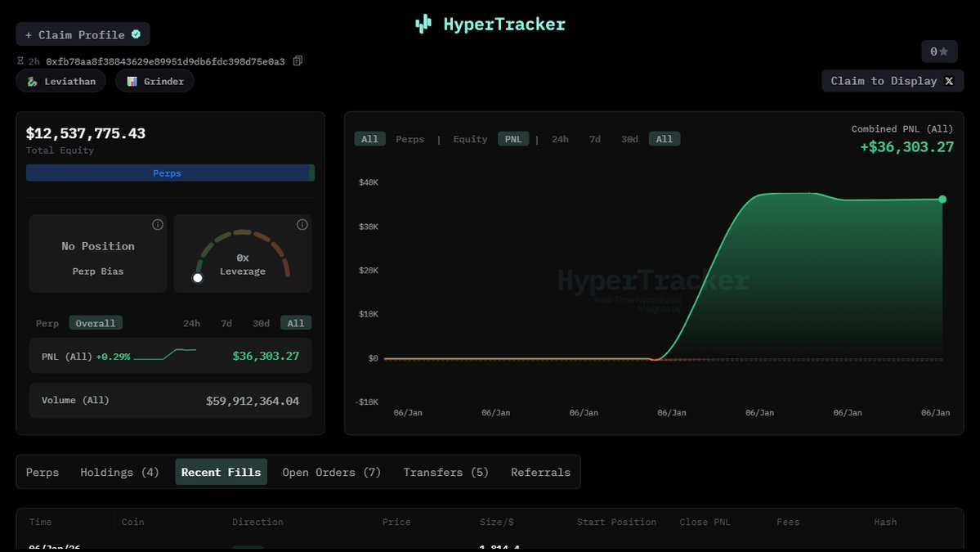This screenshot has height=552, width=980.
Task: Select 30d range in stats panel
Action: point(261,323)
